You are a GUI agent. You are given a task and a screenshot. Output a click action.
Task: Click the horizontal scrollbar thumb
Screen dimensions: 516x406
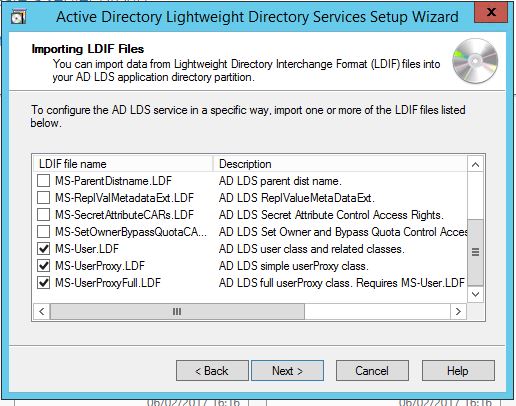tap(177, 312)
